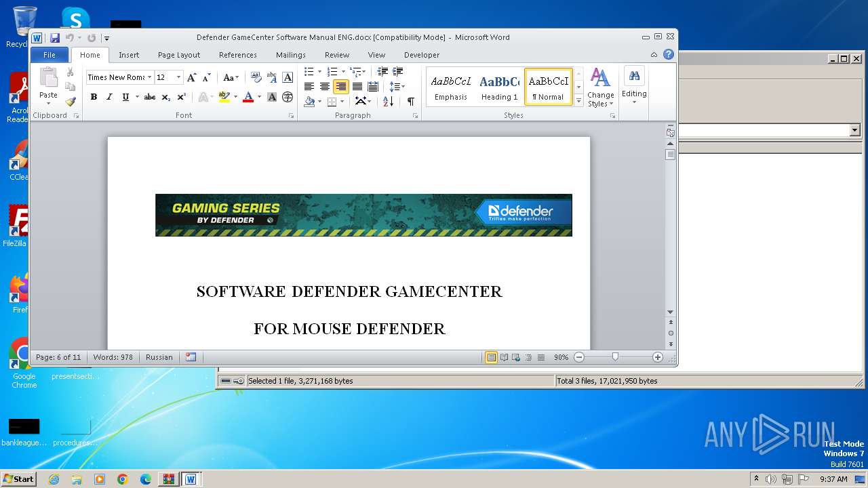Toggle bold formatting

(x=94, y=97)
